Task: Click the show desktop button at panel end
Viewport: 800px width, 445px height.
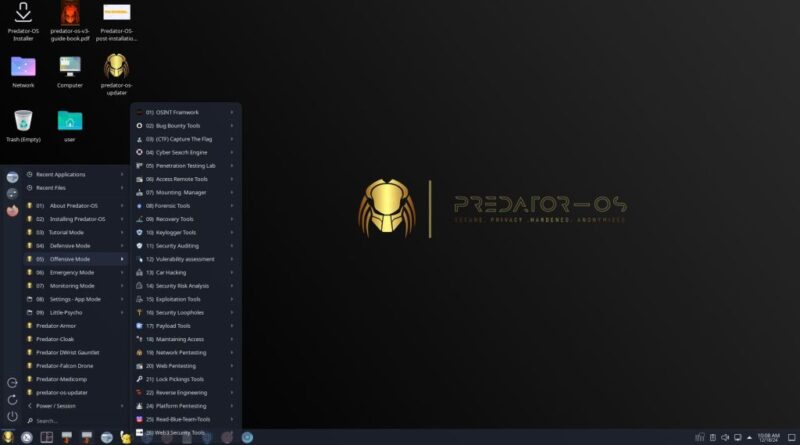Action: click(791, 437)
